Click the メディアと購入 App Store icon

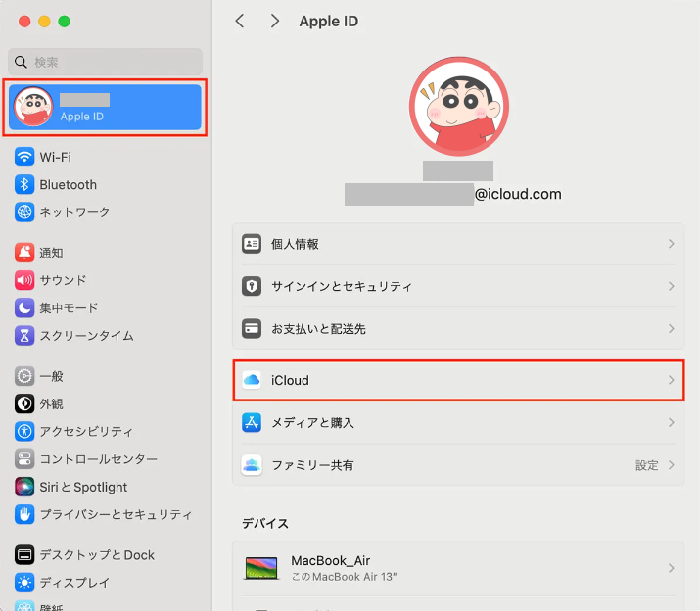tap(252, 423)
